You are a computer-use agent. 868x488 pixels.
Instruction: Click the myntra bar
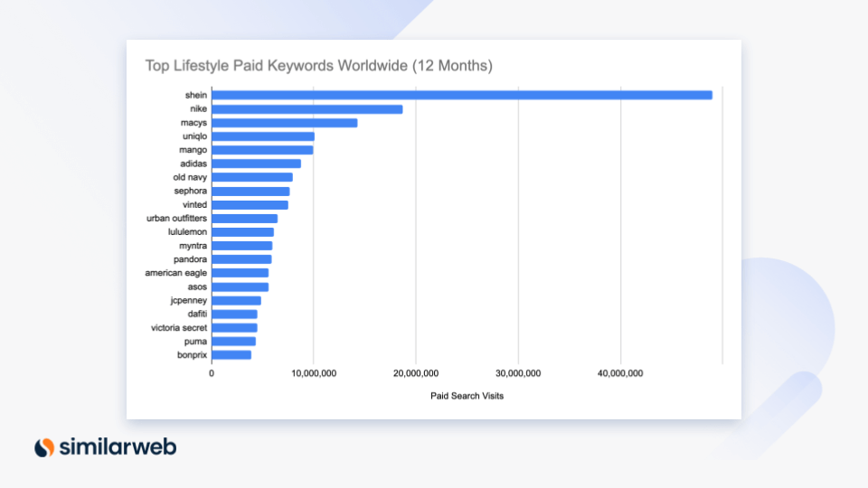click(242, 246)
